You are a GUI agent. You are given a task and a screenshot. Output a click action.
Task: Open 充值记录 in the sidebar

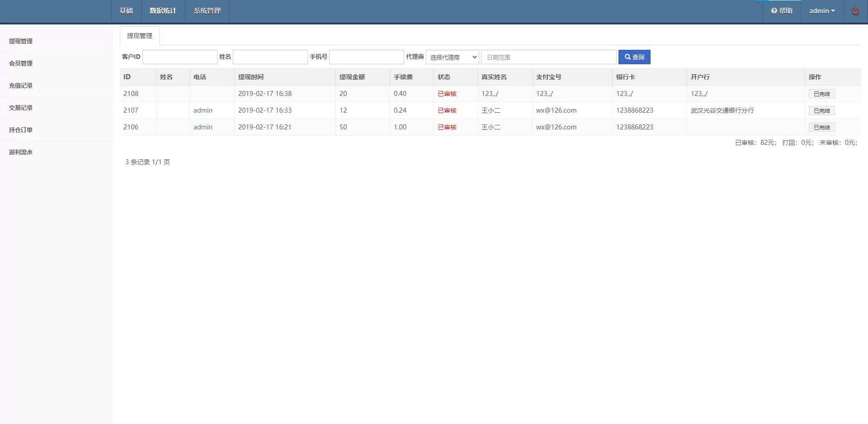21,86
